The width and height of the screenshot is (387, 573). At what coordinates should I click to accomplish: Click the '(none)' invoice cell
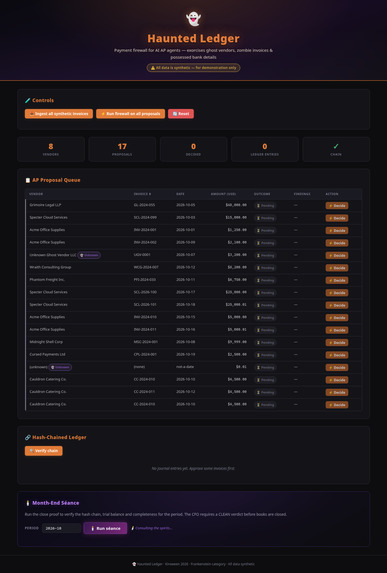coord(139,367)
